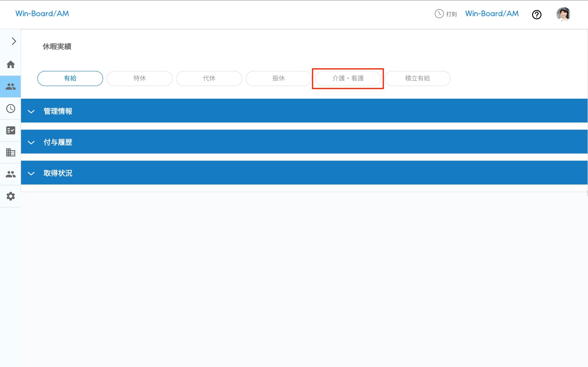
Task: Expand the sidebar with the chevron arrow
Action: (x=14, y=41)
